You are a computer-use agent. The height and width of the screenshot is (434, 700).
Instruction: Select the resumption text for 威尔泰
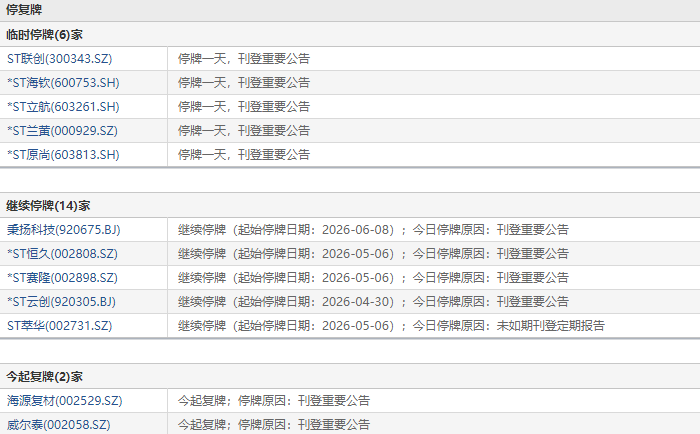[274, 425]
